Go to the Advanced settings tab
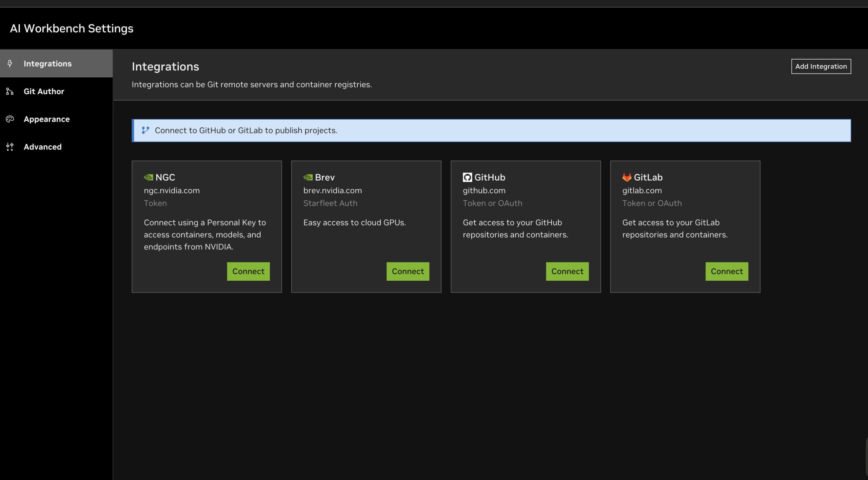Viewport: 868px width, 480px height. (x=42, y=147)
